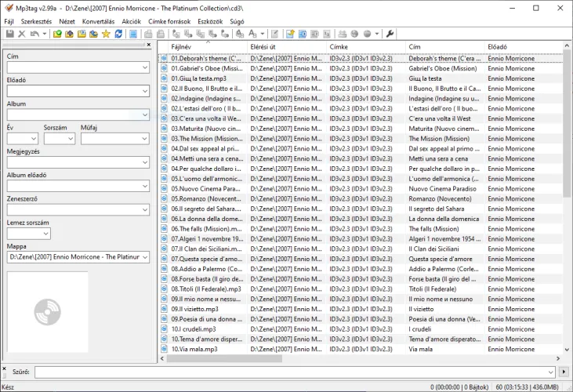
Task: Open Options with the wrench icon
Action: (x=390, y=34)
